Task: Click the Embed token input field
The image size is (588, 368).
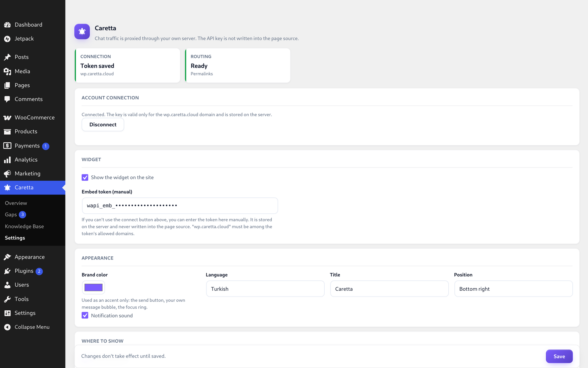Action: point(180,206)
